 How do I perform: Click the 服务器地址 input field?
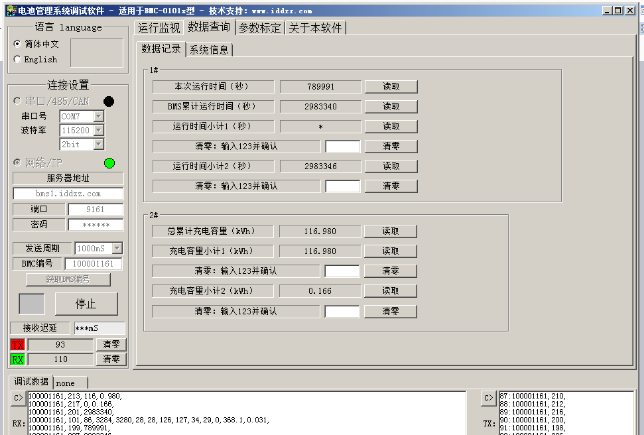click(68, 193)
